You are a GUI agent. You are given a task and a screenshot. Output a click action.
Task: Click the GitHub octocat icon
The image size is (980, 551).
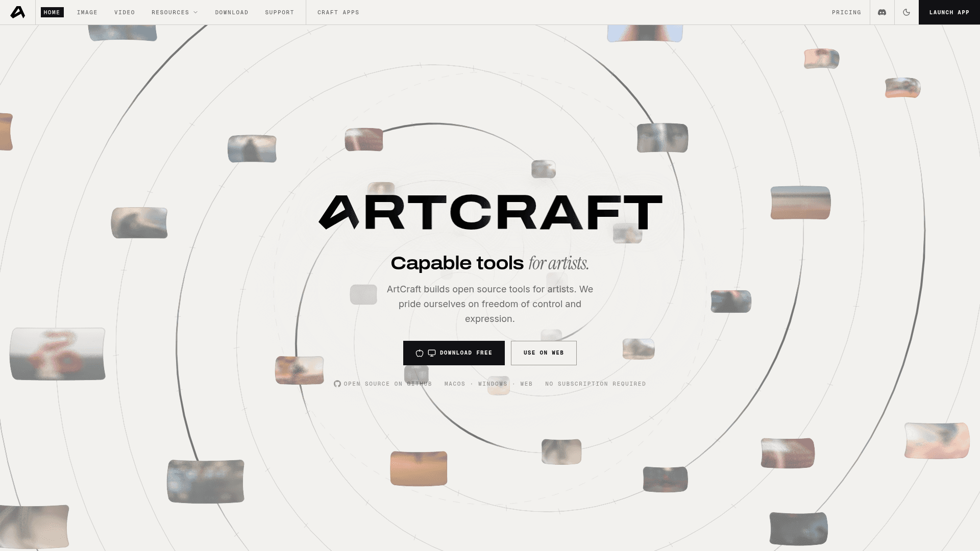coord(337,384)
